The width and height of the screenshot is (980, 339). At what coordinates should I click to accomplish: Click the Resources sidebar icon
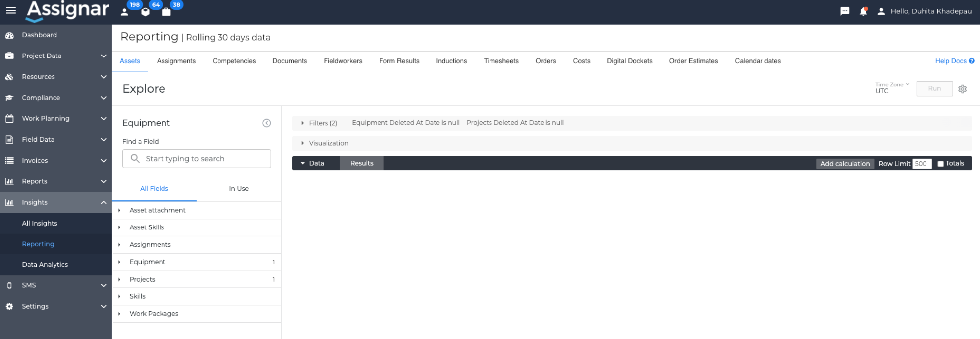9,77
